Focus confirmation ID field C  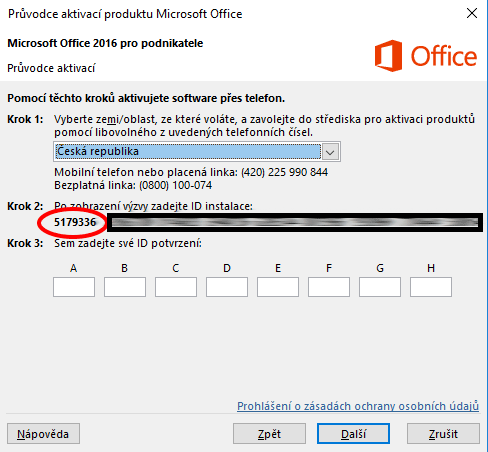click(176, 287)
